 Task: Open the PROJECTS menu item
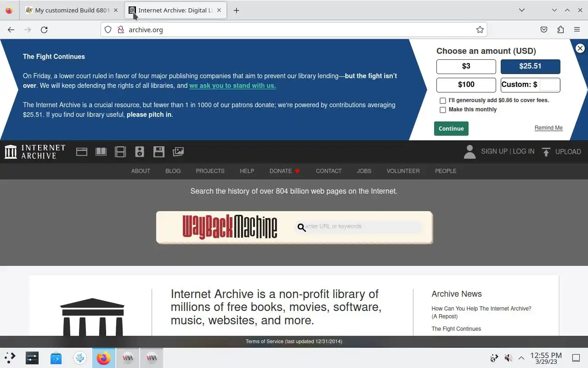pyautogui.click(x=210, y=171)
